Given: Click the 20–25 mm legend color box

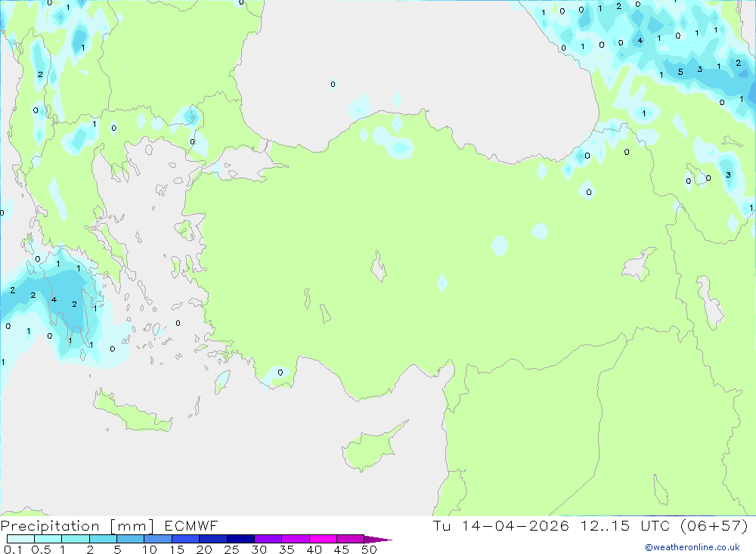Looking at the screenshot, I should point(212,539).
